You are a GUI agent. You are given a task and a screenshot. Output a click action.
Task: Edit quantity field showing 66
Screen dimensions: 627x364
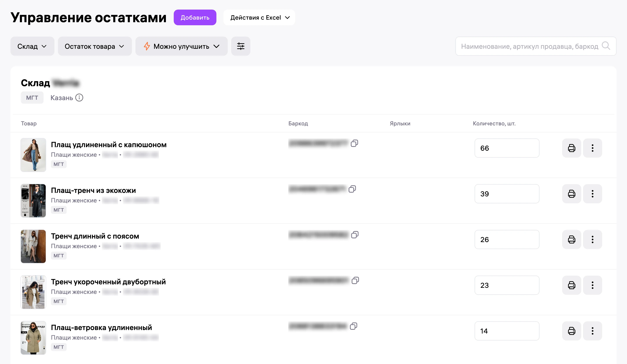(507, 148)
